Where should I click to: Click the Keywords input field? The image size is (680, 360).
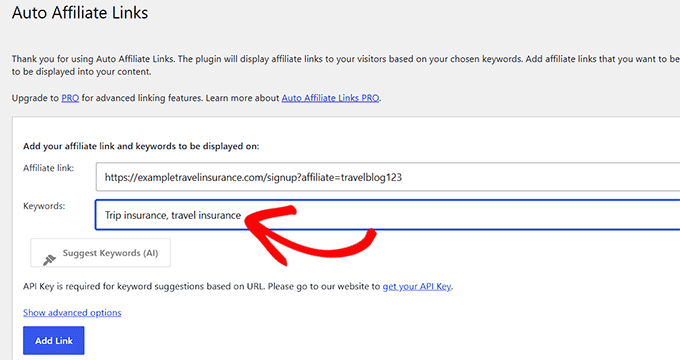click(x=388, y=215)
